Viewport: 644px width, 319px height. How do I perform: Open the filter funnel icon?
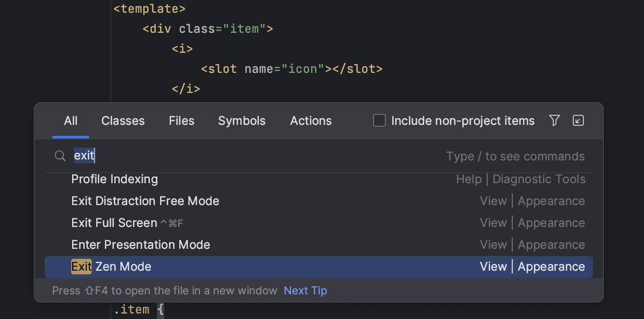554,120
